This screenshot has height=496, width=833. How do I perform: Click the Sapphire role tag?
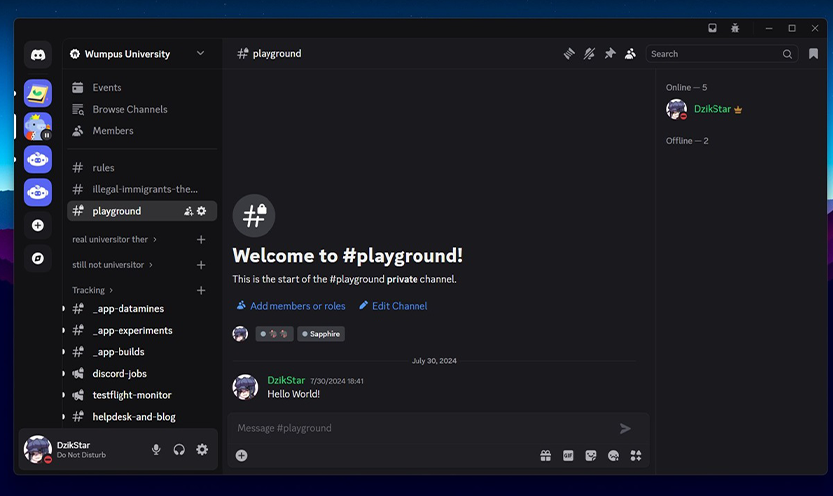coord(321,334)
